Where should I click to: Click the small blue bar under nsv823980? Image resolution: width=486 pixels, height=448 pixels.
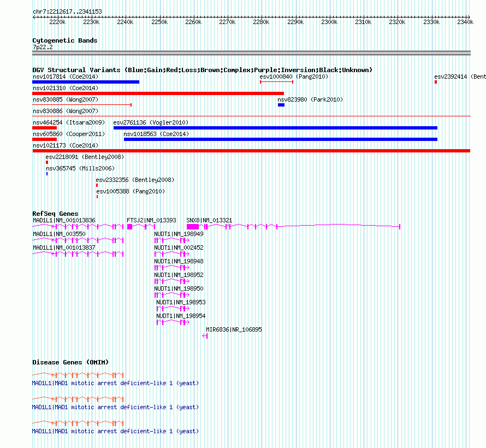(281, 105)
